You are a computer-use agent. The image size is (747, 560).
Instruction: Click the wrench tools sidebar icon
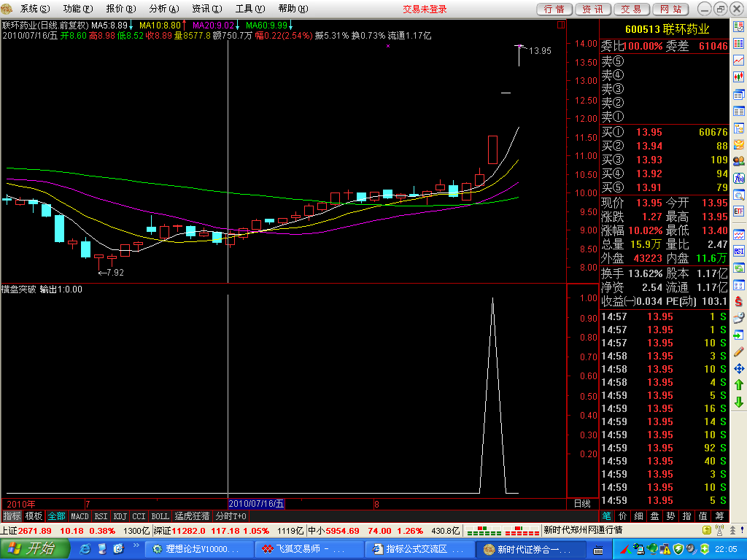click(738, 318)
